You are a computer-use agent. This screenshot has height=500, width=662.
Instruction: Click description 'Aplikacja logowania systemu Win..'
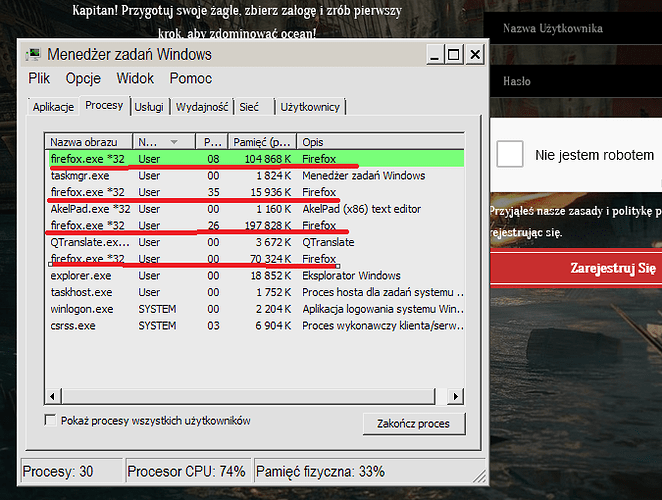(x=383, y=309)
